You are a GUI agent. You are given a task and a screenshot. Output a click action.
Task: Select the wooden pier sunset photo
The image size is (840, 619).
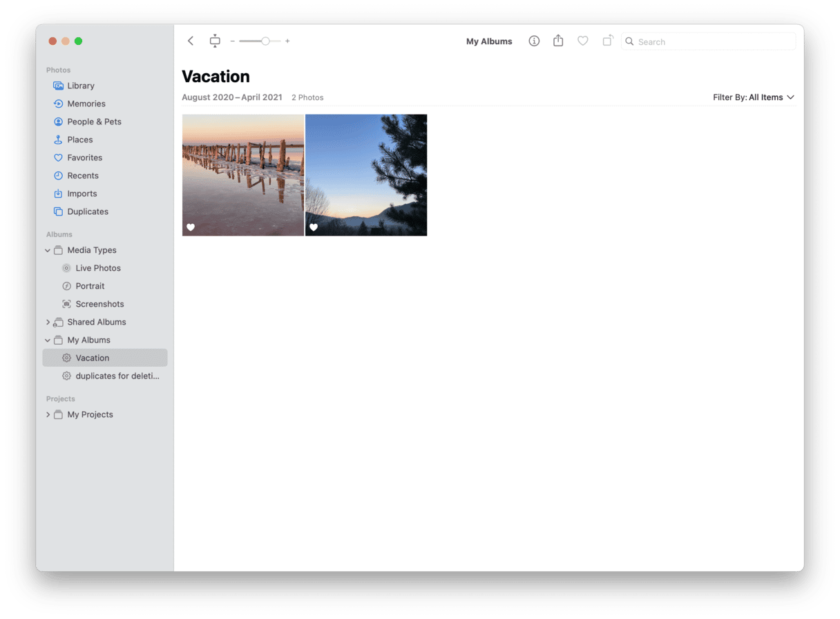(243, 175)
